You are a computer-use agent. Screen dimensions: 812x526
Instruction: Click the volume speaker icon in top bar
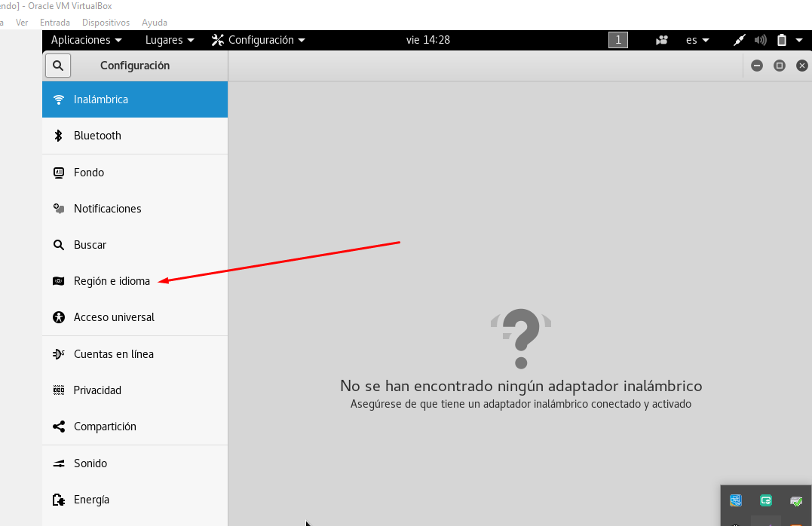[760, 40]
